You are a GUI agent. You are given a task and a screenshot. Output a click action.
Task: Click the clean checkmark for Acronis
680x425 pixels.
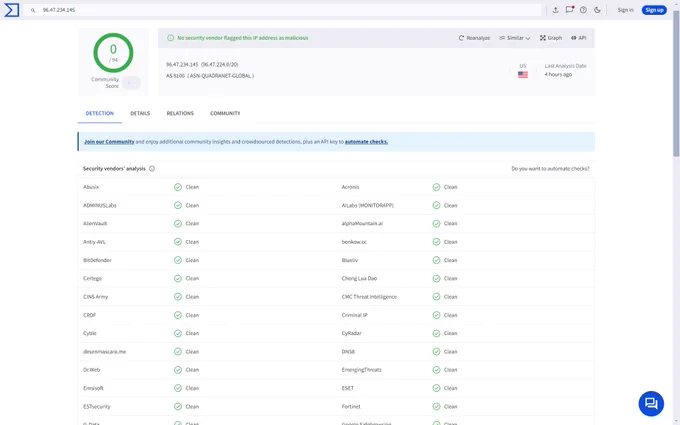click(436, 187)
